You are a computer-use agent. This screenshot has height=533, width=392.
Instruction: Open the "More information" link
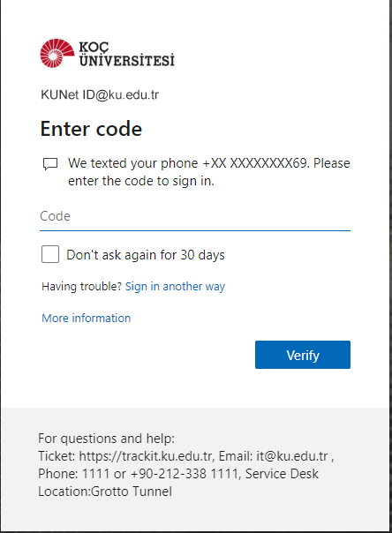pos(86,319)
